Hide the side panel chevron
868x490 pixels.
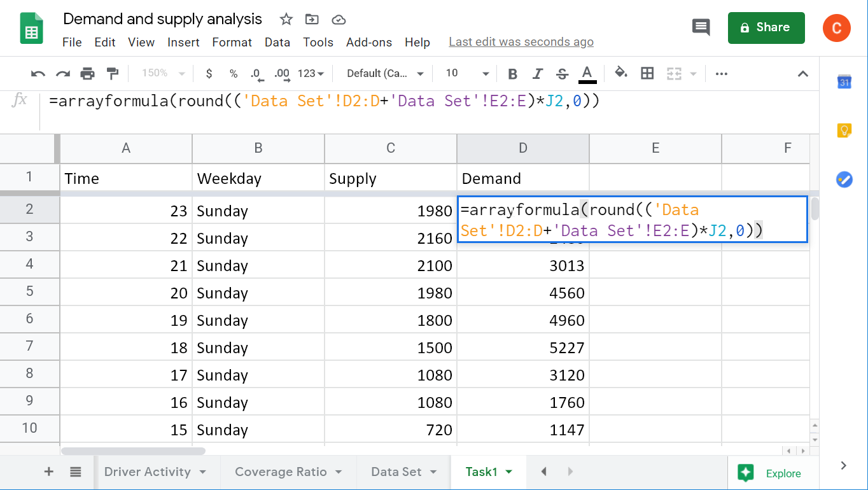click(844, 466)
